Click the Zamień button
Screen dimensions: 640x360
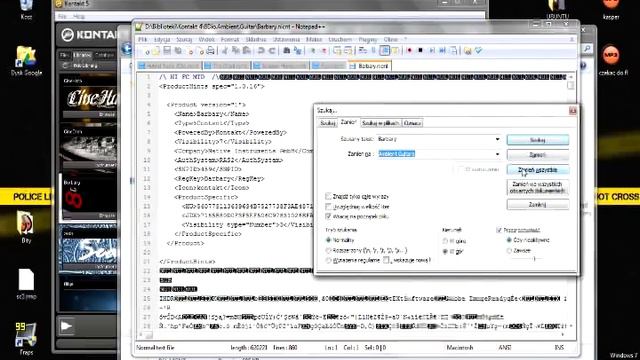(538, 155)
